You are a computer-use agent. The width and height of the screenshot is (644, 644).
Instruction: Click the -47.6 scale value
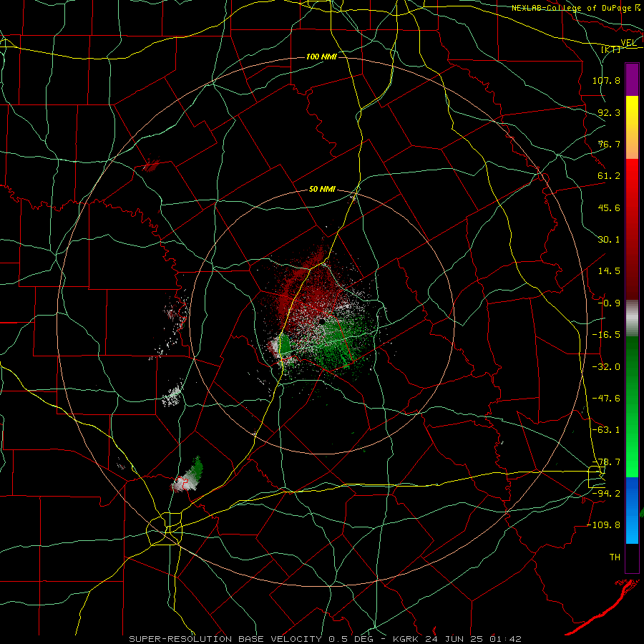pos(606,399)
